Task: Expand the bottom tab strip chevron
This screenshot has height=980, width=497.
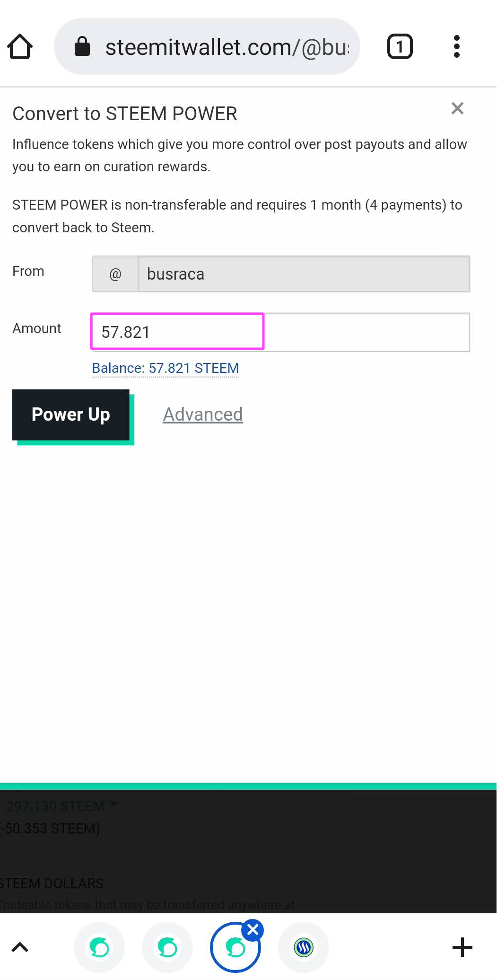Action: pos(20,947)
